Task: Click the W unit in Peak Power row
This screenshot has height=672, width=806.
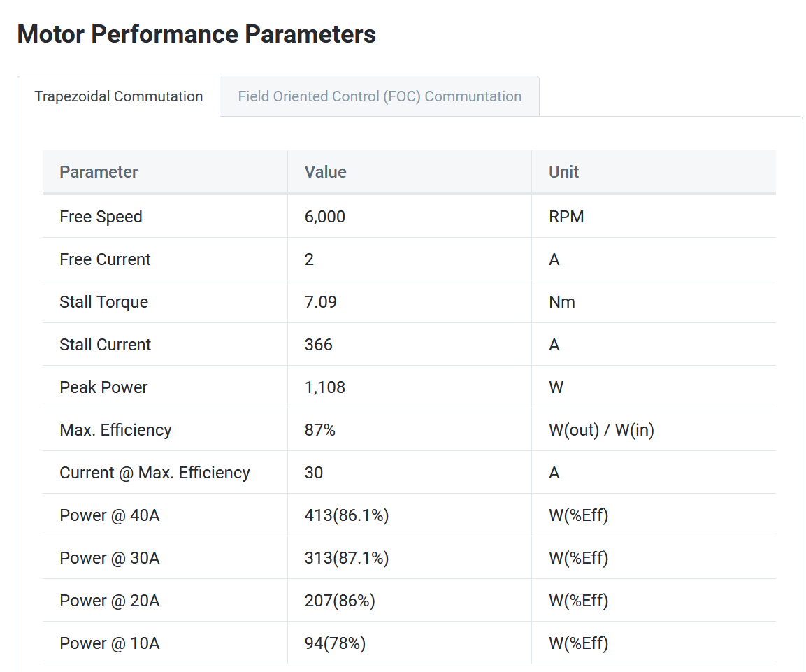Action: (x=556, y=387)
